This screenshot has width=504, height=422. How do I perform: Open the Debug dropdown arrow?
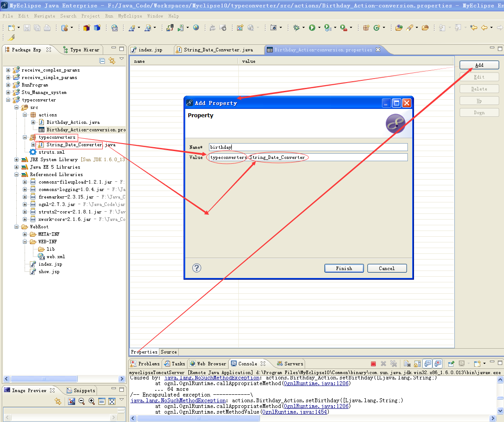click(303, 28)
